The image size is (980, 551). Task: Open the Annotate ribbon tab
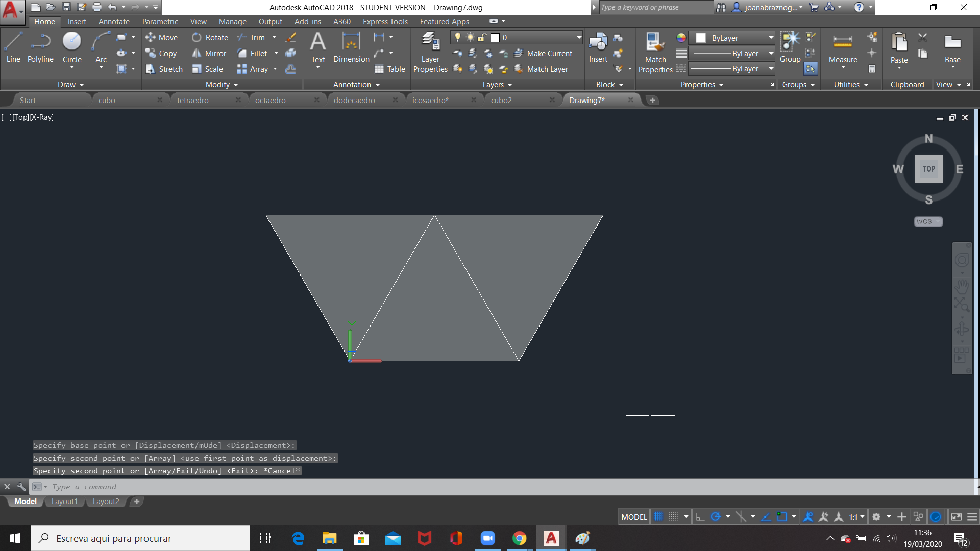[114, 22]
